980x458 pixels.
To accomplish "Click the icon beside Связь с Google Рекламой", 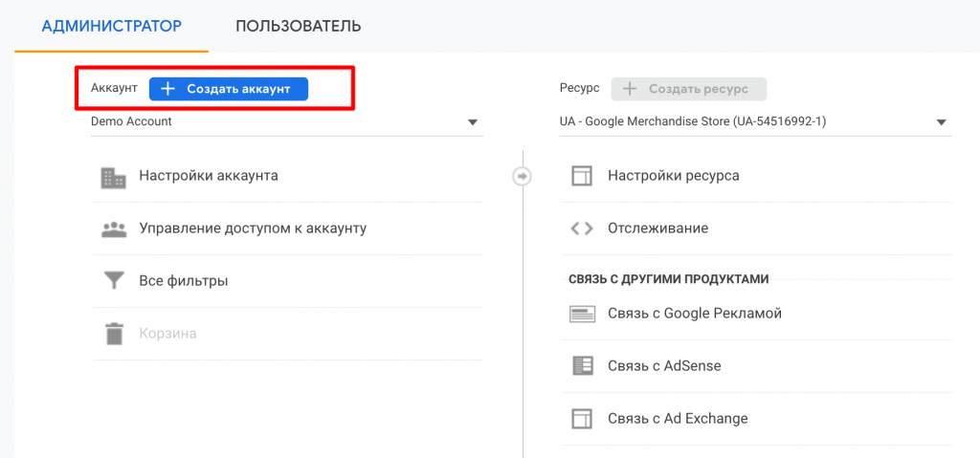I will point(582,314).
